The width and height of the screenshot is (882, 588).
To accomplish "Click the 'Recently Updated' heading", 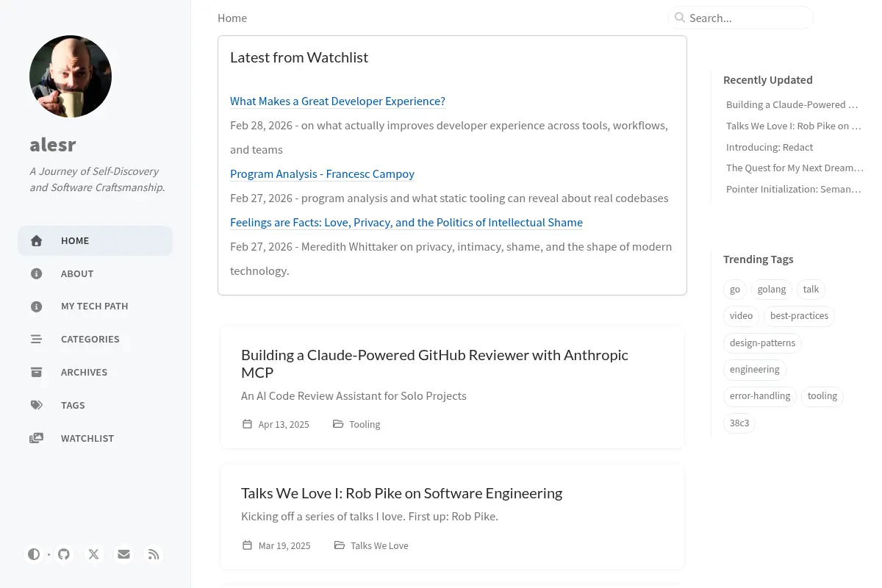I will (768, 80).
